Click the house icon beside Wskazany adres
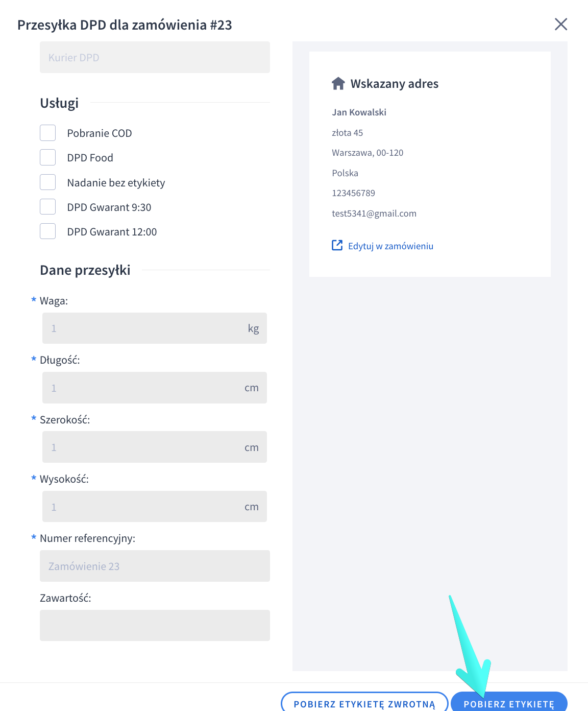 [x=338, y=84]
